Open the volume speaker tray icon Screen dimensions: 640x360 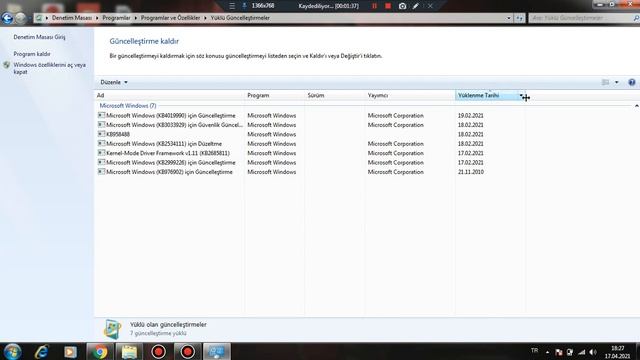(593, 352)
